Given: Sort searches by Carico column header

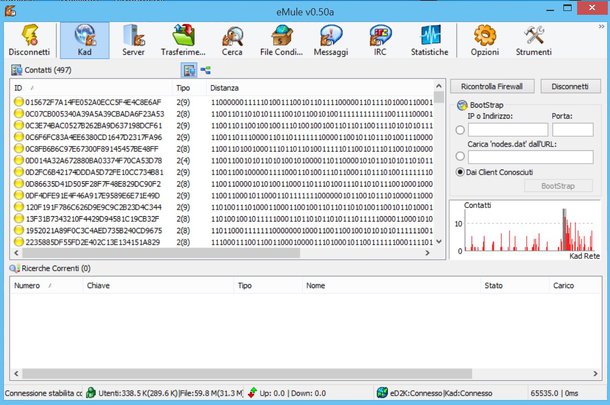Looking at the screenshot, I should point(575,286).
